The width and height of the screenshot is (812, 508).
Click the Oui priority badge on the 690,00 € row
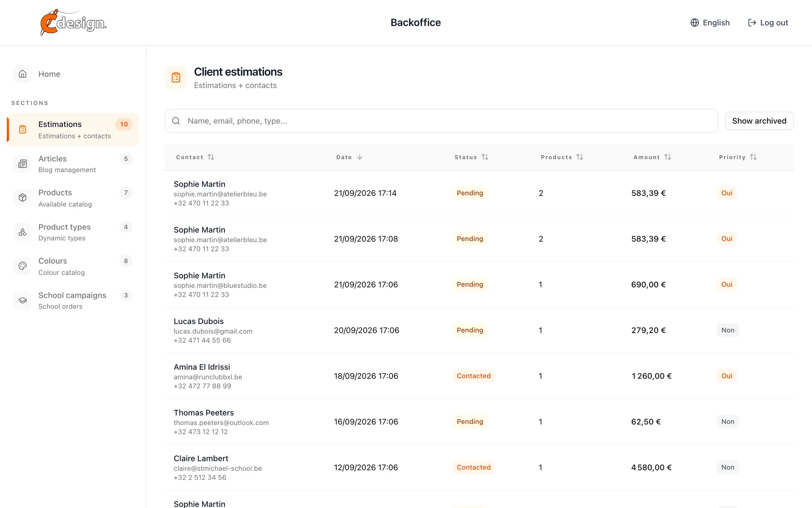[727, 284]
